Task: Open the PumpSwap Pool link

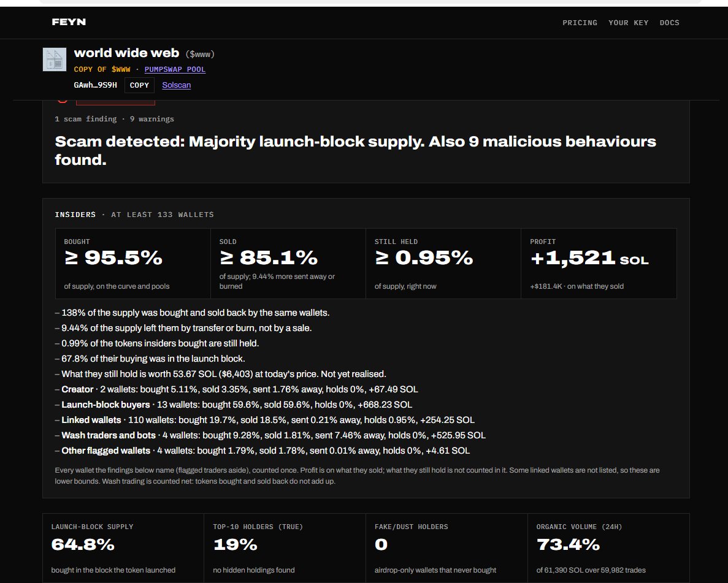Action: (175, 69)
